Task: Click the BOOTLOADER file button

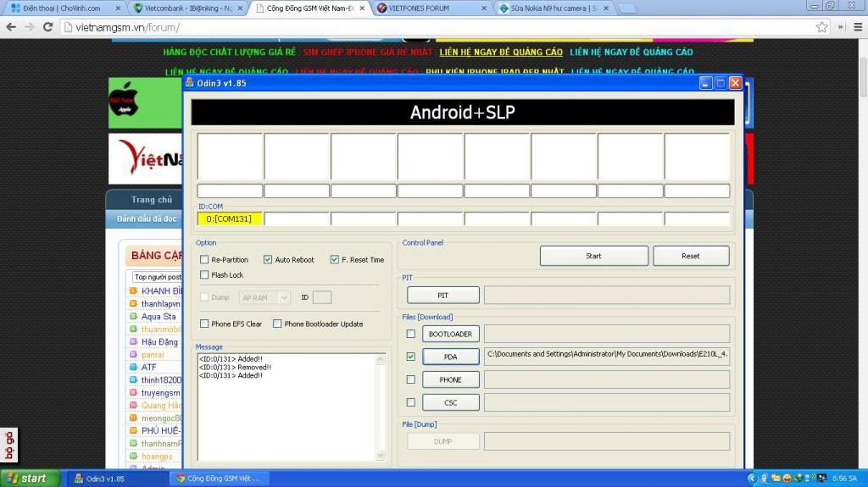Action: pos(451,334)
